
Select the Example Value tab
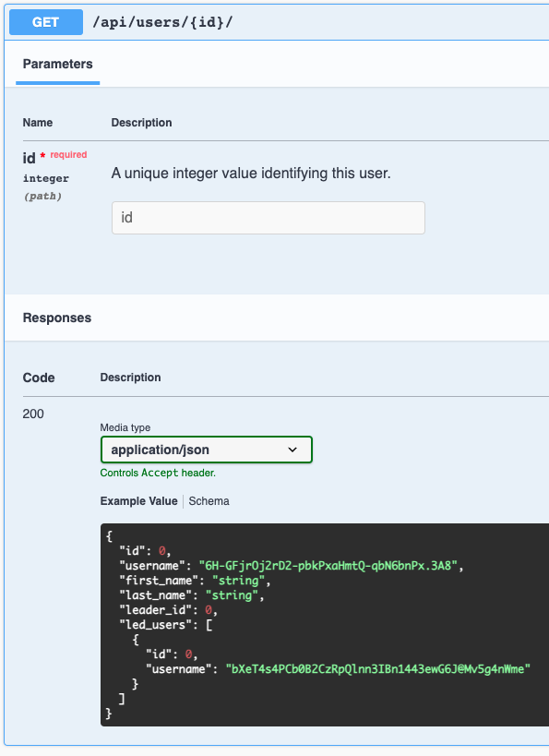point(138,501)
